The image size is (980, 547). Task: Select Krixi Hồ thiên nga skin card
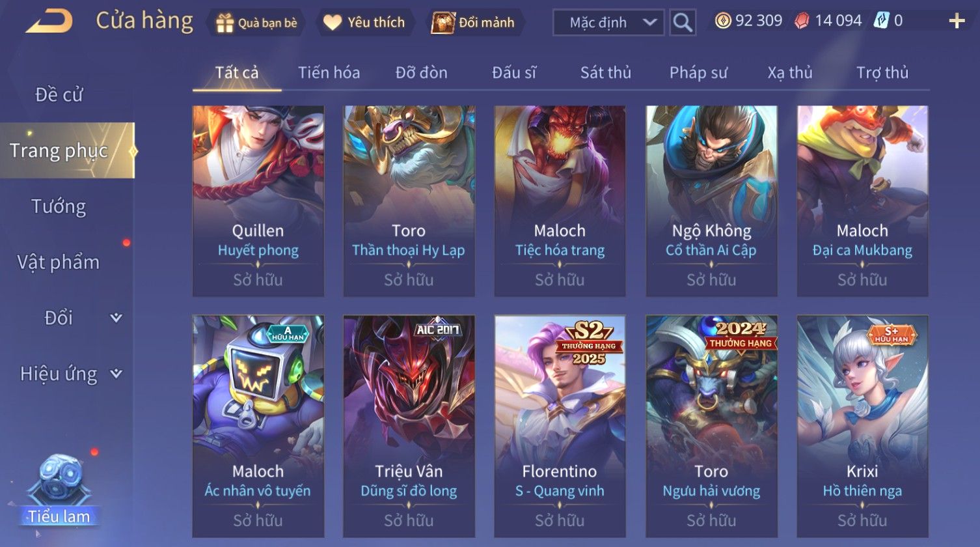click(x=862, y=427)
